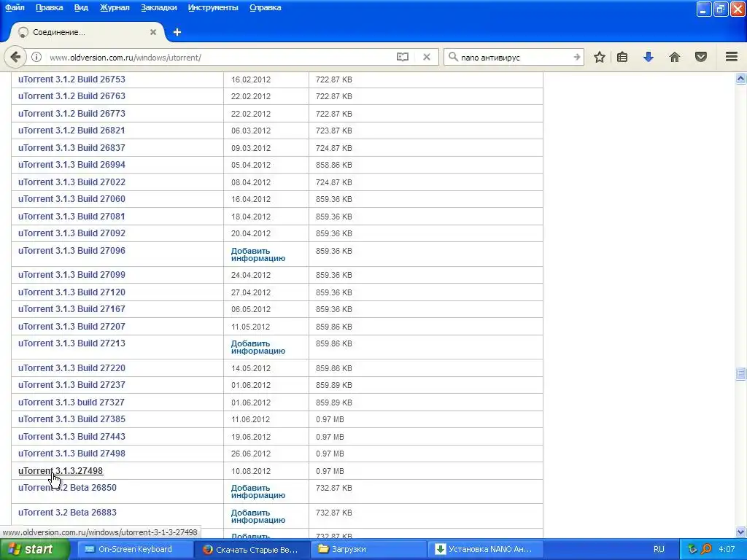Click the orange magnifier tray icon
This screenshot has width=747, height=560.
[706, 550]
